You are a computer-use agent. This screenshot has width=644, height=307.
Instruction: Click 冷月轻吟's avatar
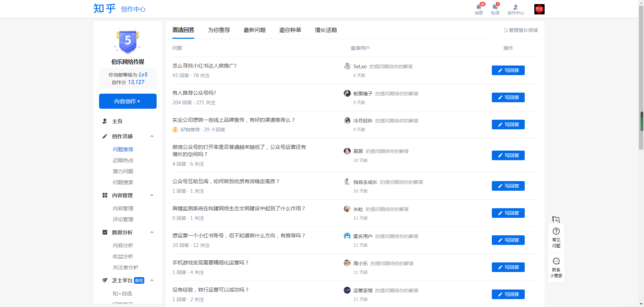[x=347, y=120]
